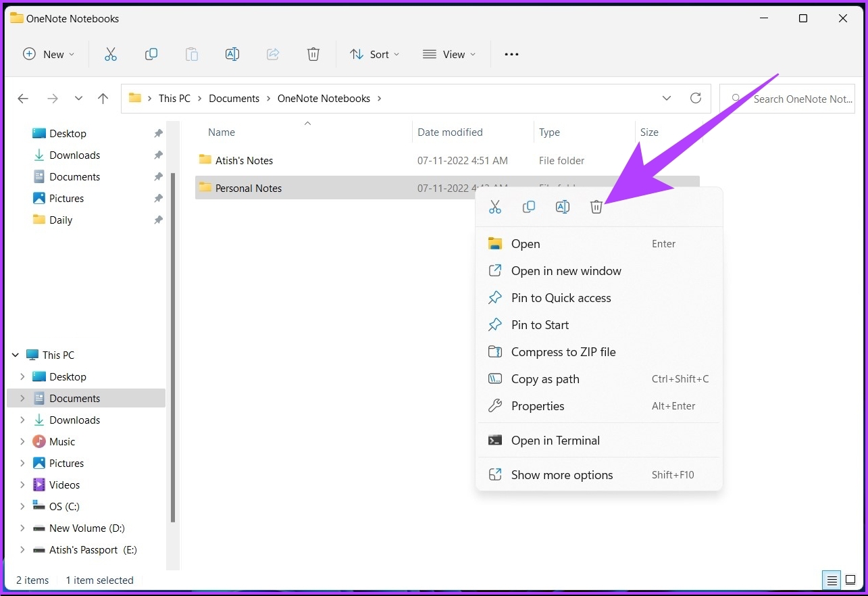The image size is (868, 596).
Task: Click the Share icon in toolbar
Action: (273, 54)
